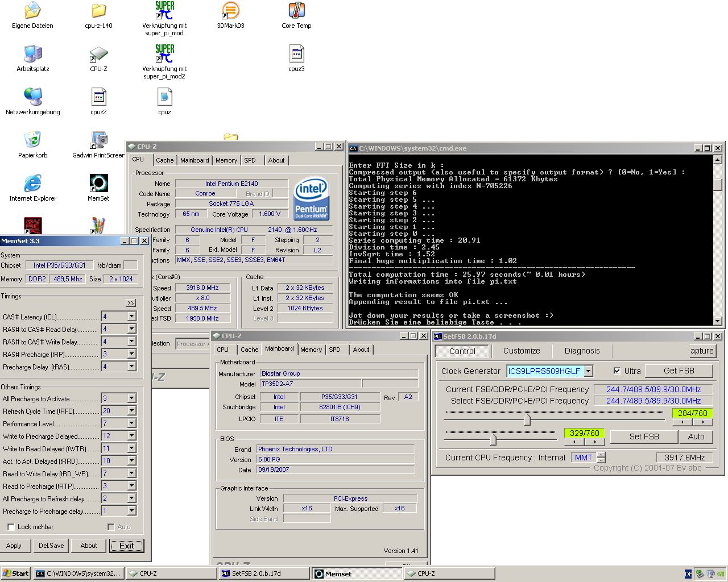Click the cmd.exe title bar icon
Screen dimensions: 728x582
point(353,148)
